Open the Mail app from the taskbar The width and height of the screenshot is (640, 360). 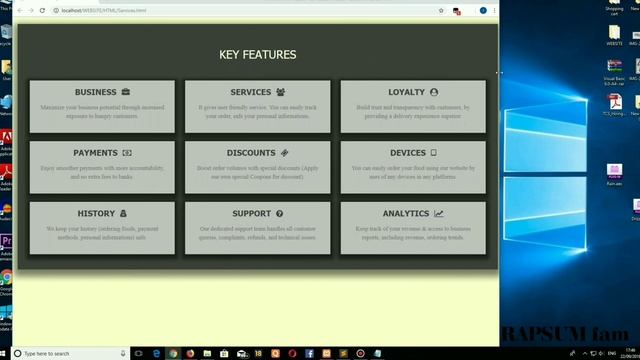coord(242,353)
